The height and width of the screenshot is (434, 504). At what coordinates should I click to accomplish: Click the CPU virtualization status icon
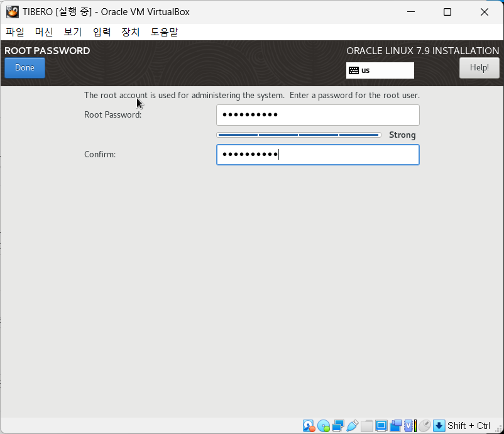click(410, 426)
